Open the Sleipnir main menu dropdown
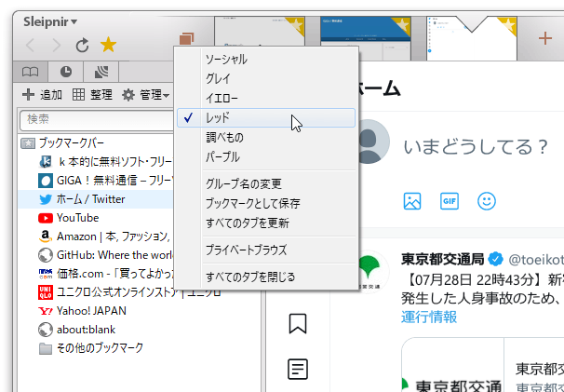564x392 pixels. click(x=50, y=22)
